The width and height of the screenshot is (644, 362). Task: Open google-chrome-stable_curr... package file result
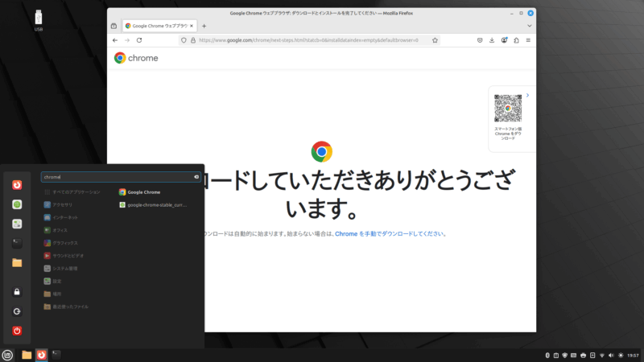pos(153,205)
